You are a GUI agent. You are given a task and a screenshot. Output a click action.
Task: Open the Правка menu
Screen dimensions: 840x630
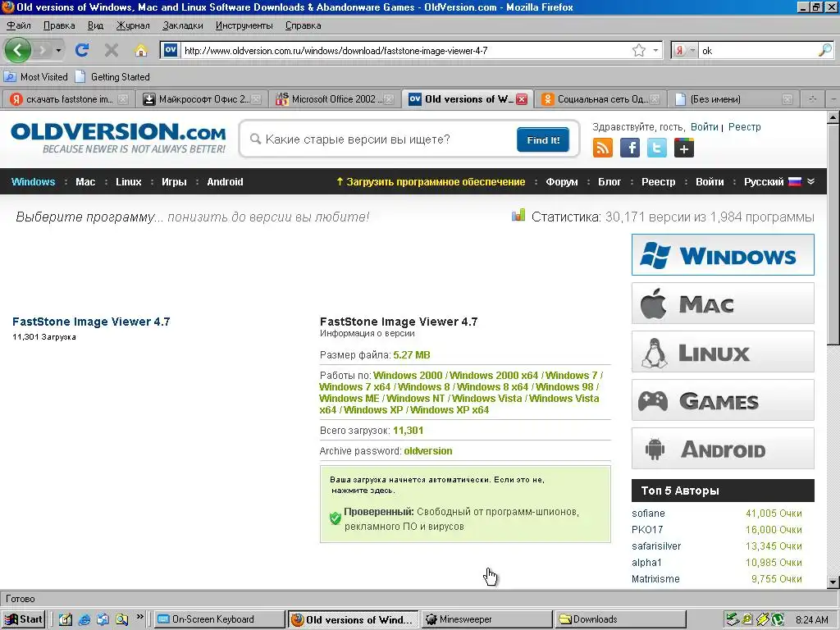(x=59, y=25)
